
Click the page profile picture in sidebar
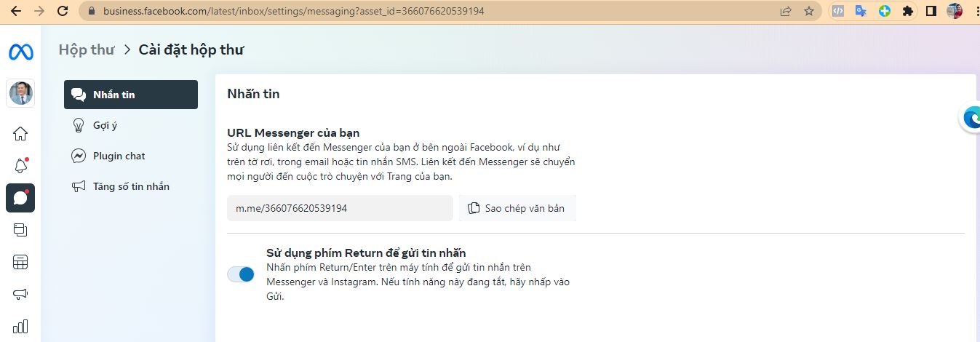[x=20, y=93]
